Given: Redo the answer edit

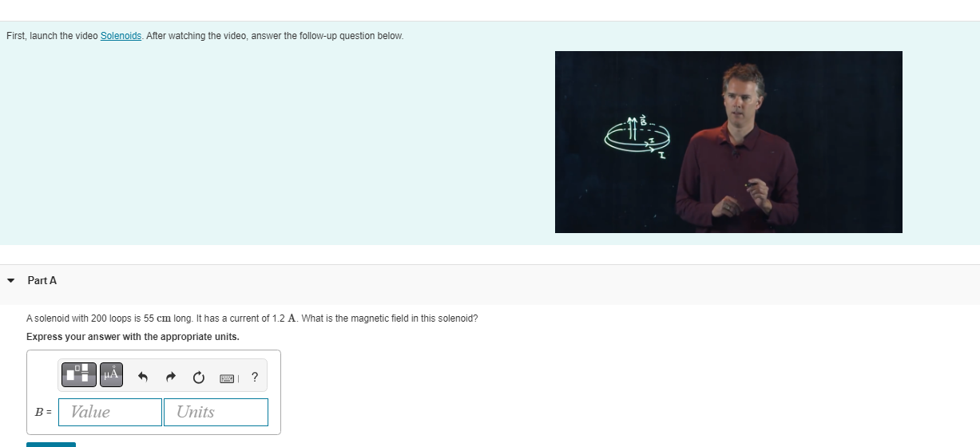Looking at the screenshot, I should 170,377.
